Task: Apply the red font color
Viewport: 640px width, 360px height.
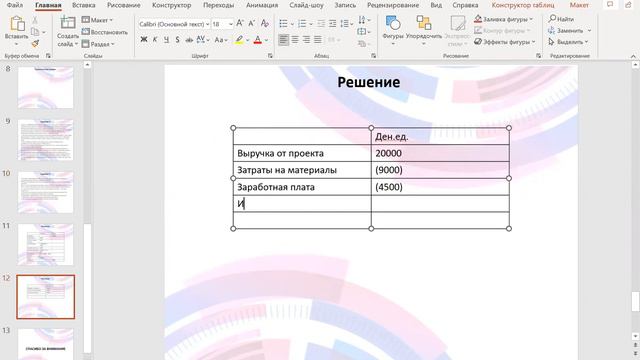Action: coord(258,40)
